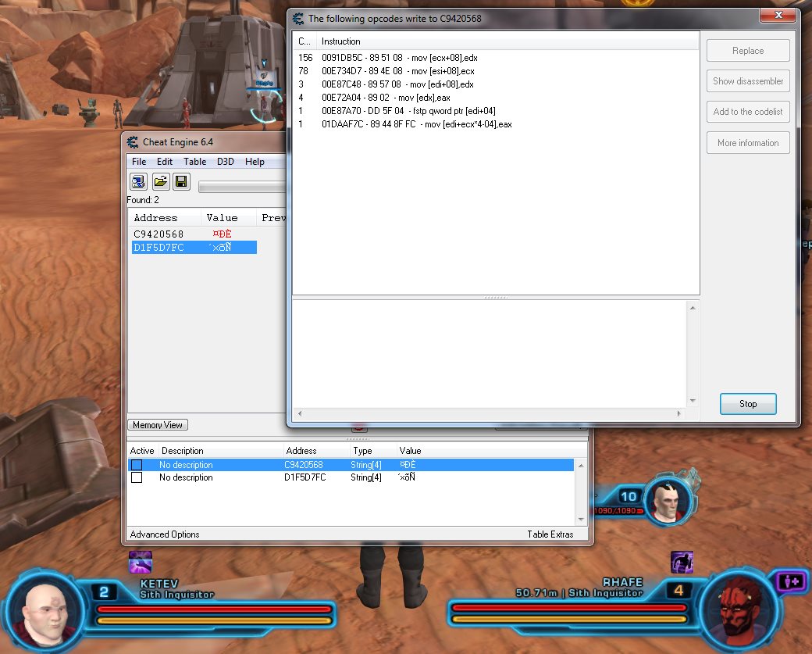
Task: Click the purple add-to-group icon beside RHAFE's portrait
Action: click(789, 582)
